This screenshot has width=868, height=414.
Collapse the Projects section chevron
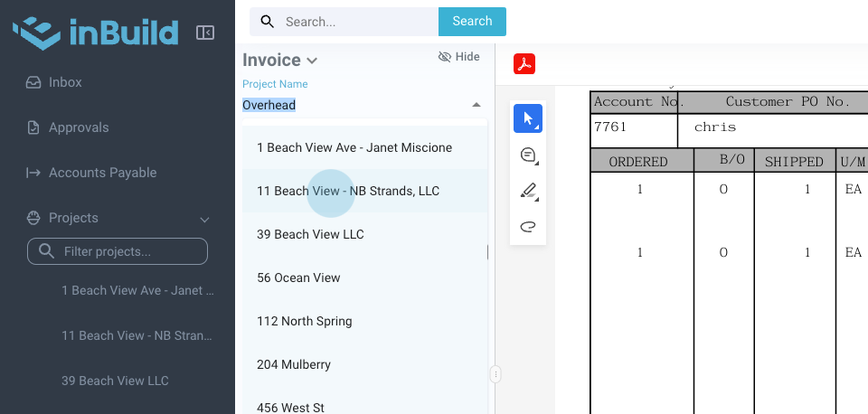(x=204, y=219)
